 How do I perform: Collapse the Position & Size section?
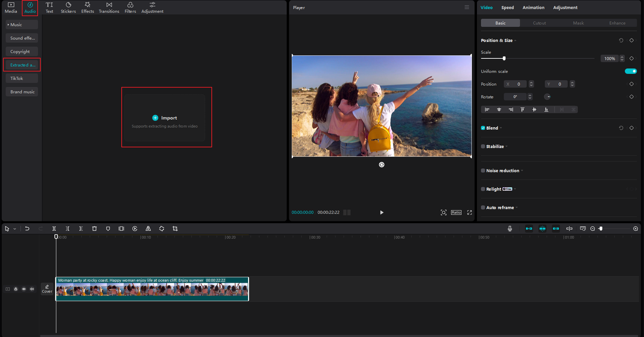click(x=515, y=40)
